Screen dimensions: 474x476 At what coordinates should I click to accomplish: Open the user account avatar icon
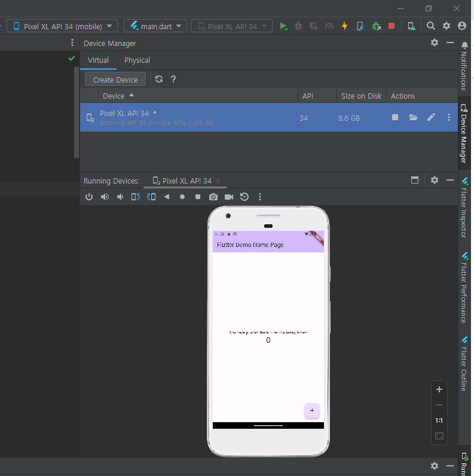462,26
